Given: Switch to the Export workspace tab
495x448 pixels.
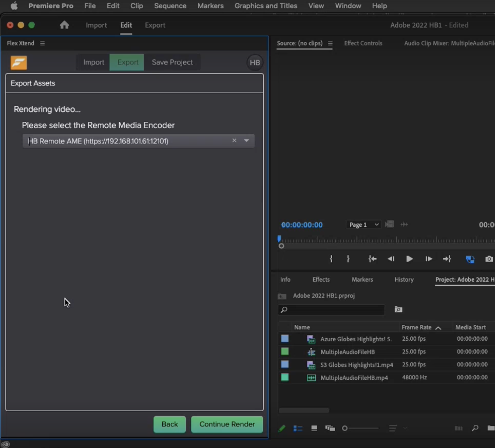Looking at the screenshot, I should coord(155,25).
